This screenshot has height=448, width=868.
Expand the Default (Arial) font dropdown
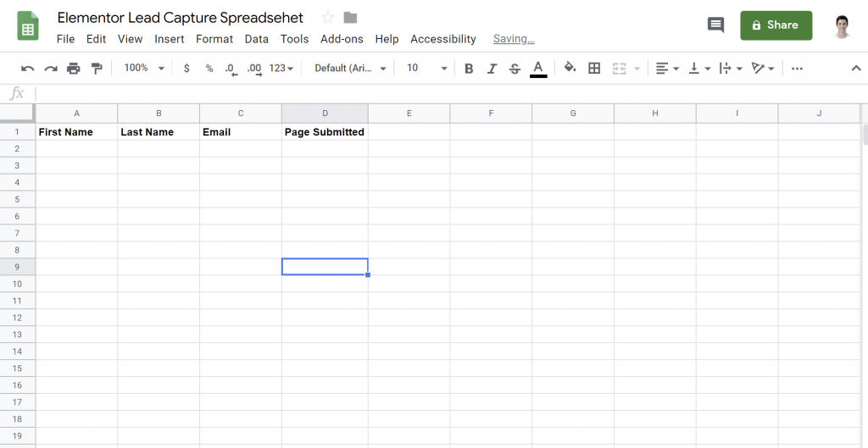click(x=350, y=68)
